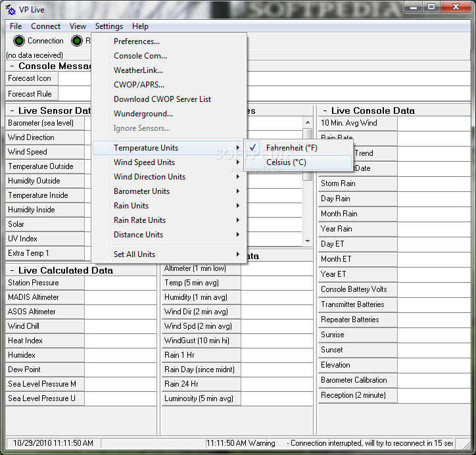Open the Connect menu
Viewport: 476px width, 455px height.
click(45, 26)
